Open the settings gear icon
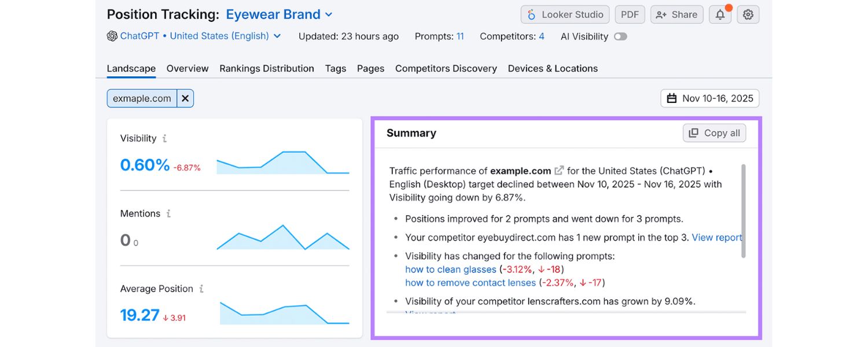 pos(748,14)
